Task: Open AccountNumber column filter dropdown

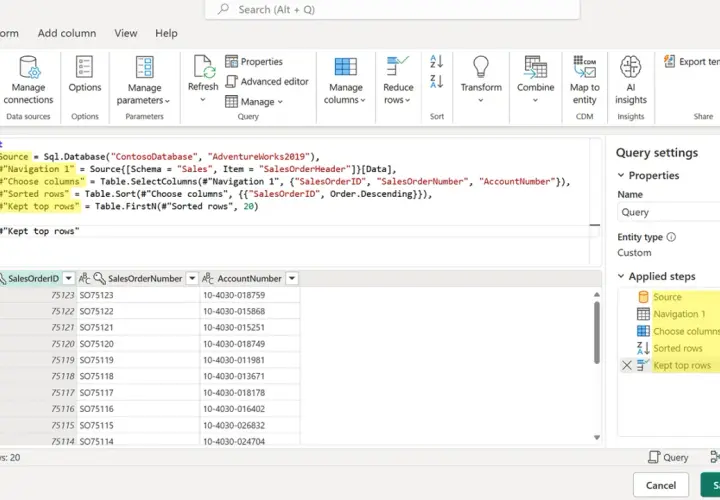Action: [x=292, y=278]
